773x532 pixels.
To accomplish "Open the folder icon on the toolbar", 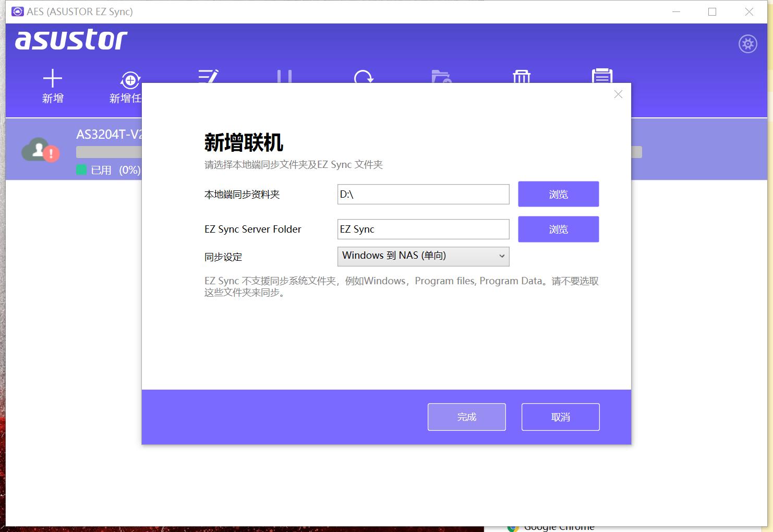I will [442, 78].
